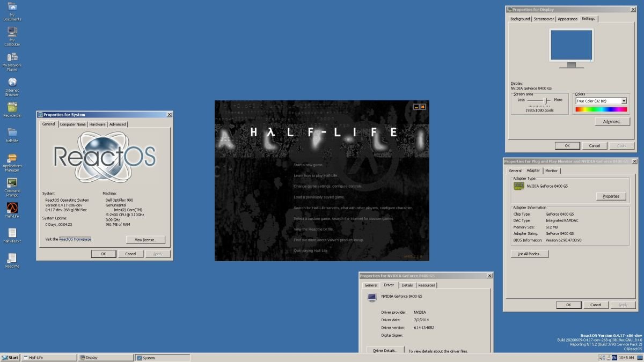Open Details tab in GeForce 8400 GS properties
The width and height of the screenshot is (644, 362).
[x=407, y=285]
